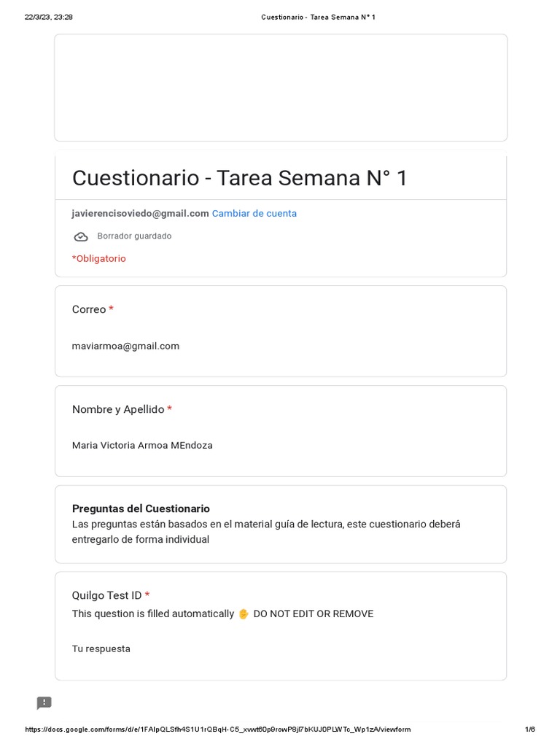
Task: Click the Correo question label
Action: (x=89, y=309)
